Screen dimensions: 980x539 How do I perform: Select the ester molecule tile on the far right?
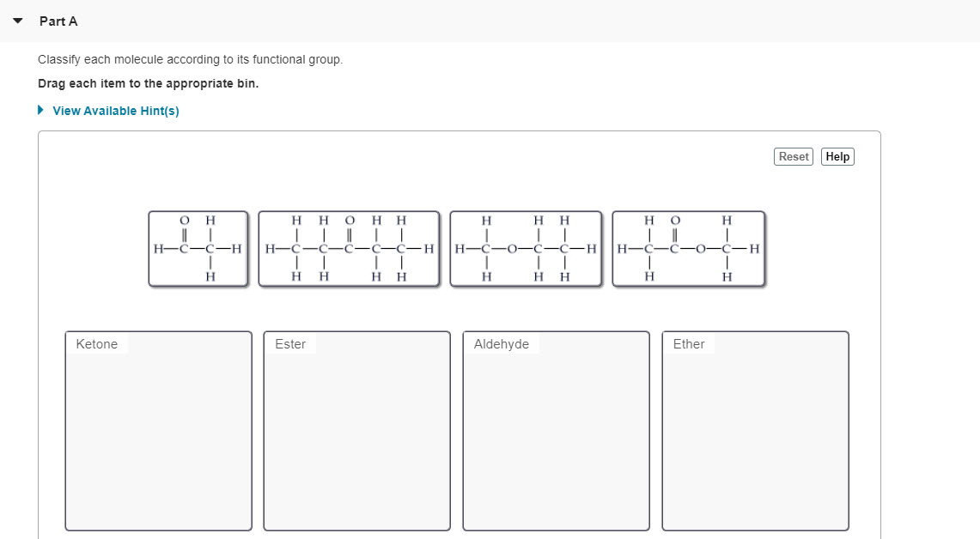tap(688, 249)
